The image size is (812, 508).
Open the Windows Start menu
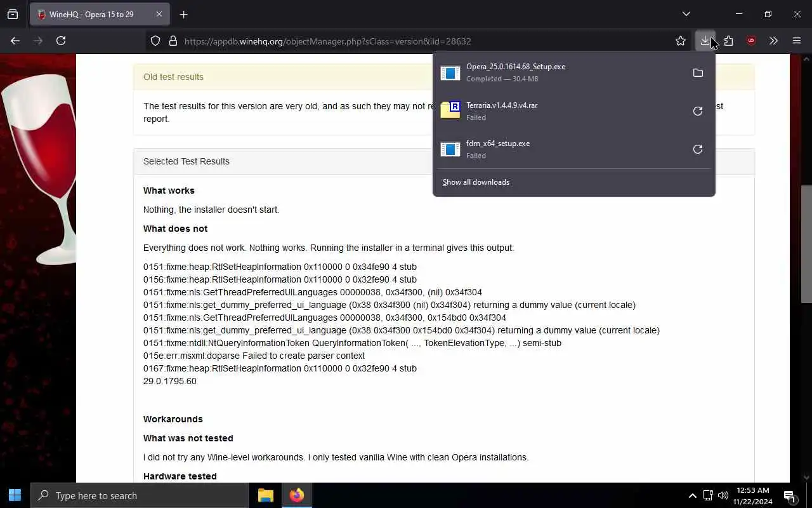tap(15, 495)
